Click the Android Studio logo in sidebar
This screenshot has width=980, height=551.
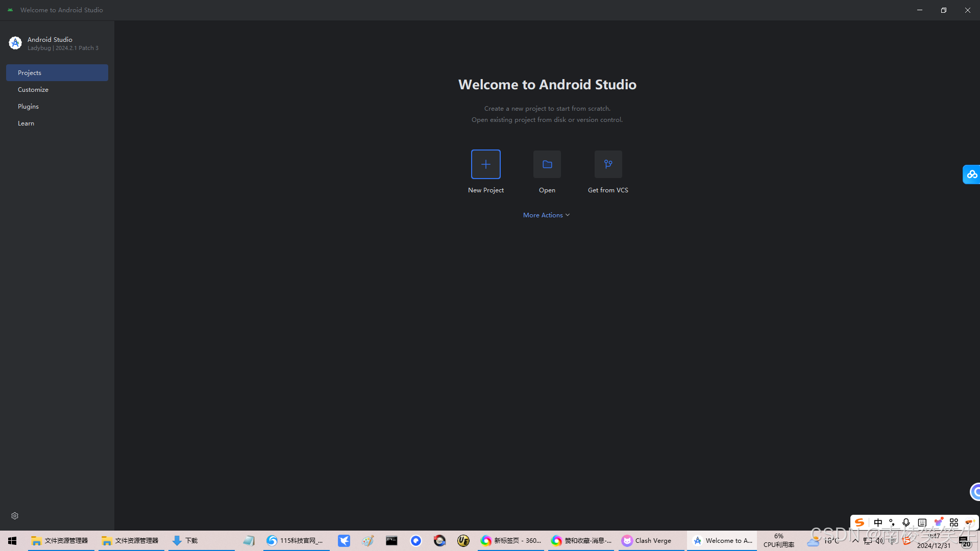coord(15,43)
